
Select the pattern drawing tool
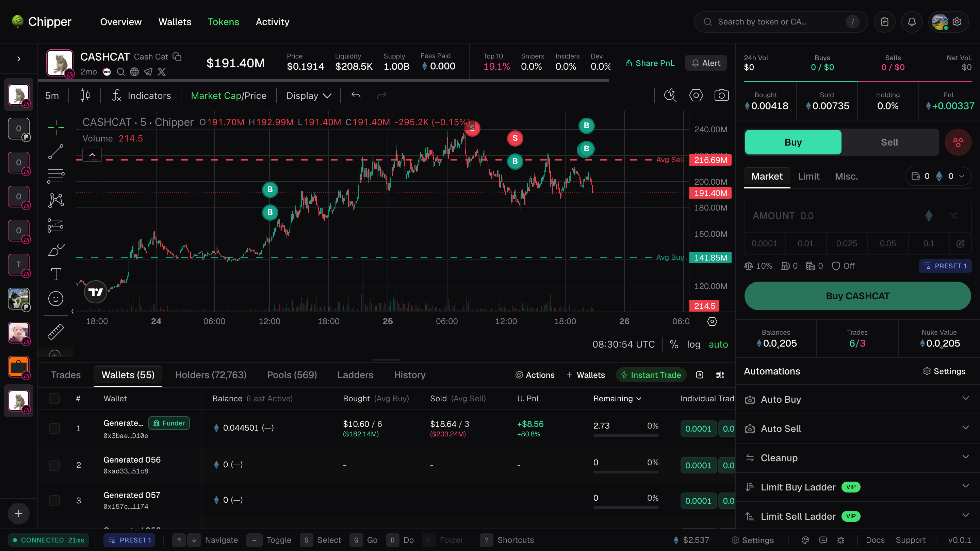[x=56, y=200]
